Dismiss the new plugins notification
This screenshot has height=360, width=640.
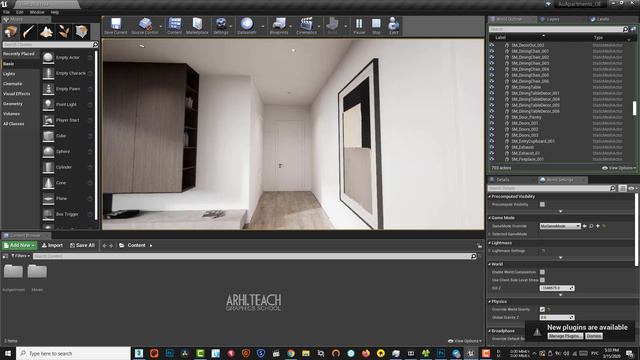(593, 336)
